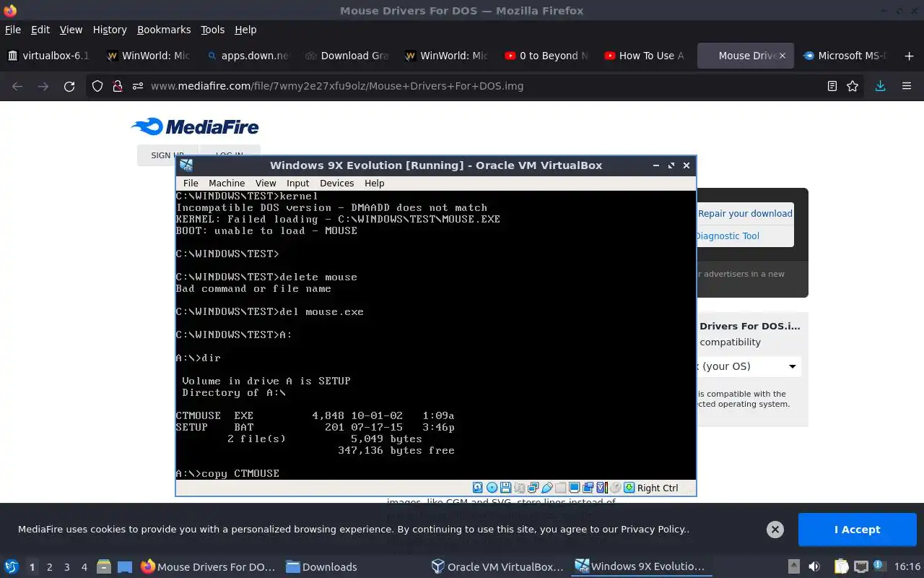Click the VirtualBox window icon in title bar

coord(186,165)
